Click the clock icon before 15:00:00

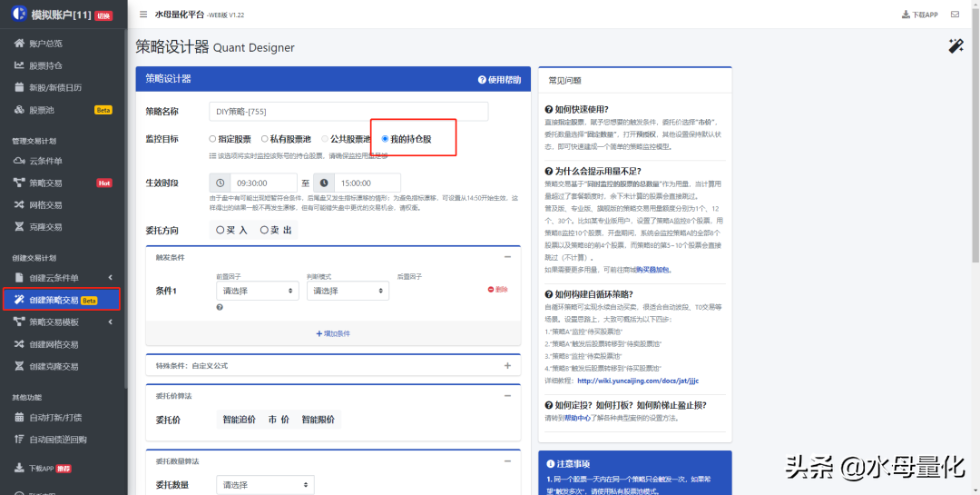click(324, 183)
